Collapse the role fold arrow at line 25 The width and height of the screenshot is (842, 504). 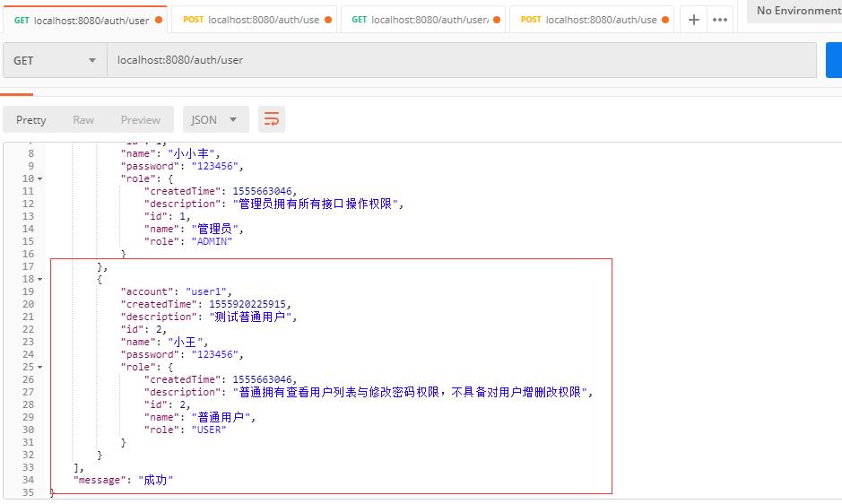(40, 367)
